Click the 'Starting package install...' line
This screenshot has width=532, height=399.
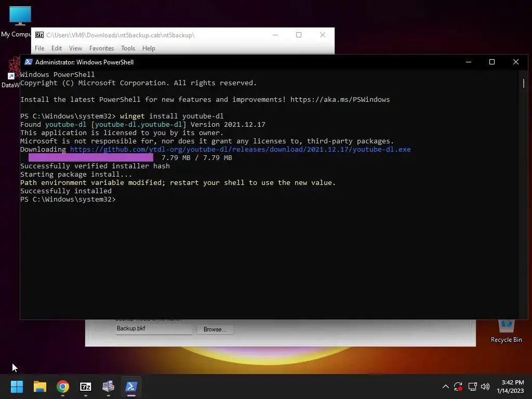coord(76,175)
